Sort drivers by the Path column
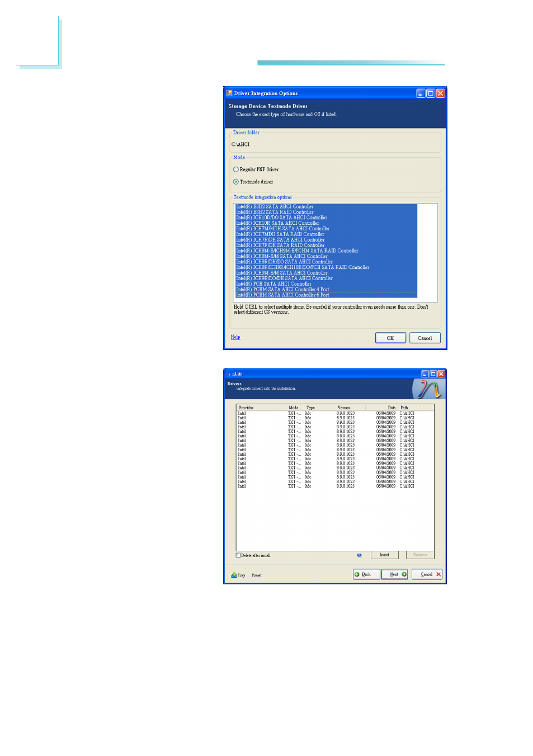The width and height of the screenshot is (533, 756). 409,408
